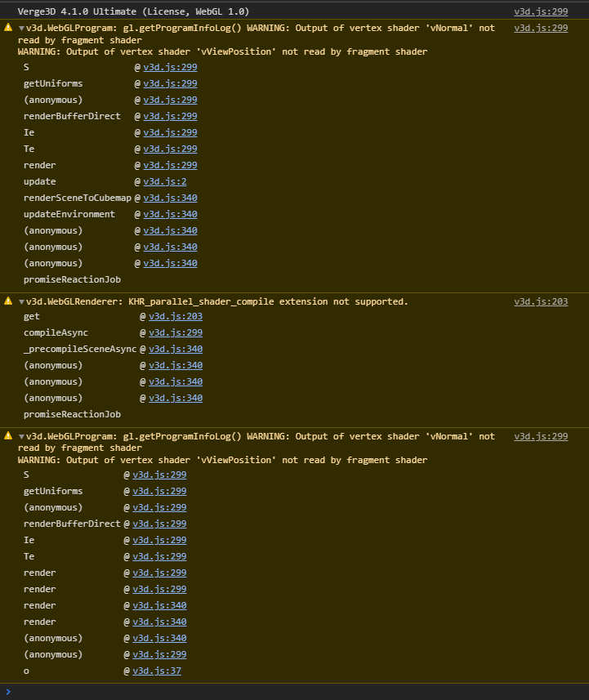This screenshot has height=700, width=589.
Task: Open the v3d.js:37 link for the o frame
Action: [157, 671]
